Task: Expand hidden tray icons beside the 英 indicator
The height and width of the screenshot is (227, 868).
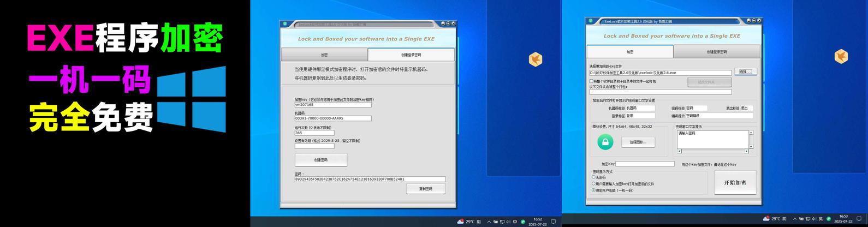Action: 795,219
